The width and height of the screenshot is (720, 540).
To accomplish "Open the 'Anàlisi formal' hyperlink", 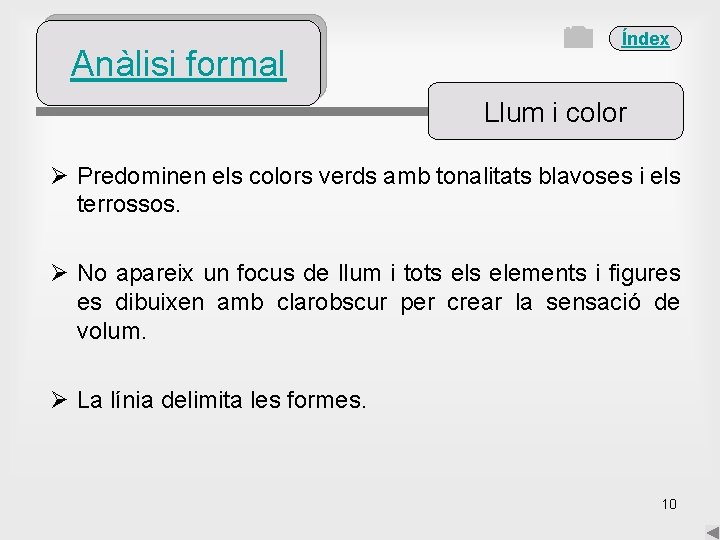I will (x=178, y=64).
